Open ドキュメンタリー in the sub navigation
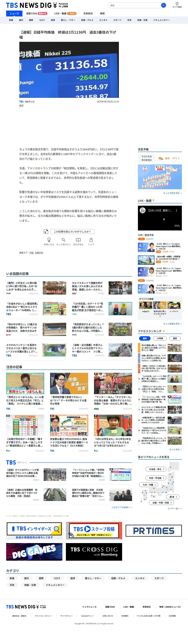 (161, 20)
